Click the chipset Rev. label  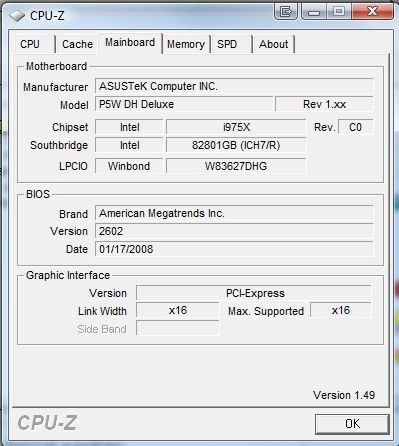[325, 127]
